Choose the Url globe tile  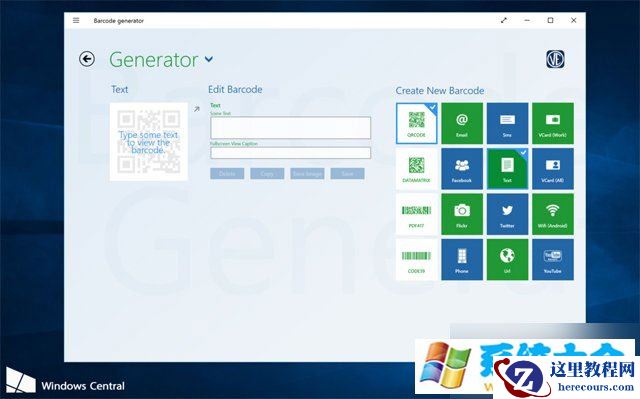pos(507,259)
